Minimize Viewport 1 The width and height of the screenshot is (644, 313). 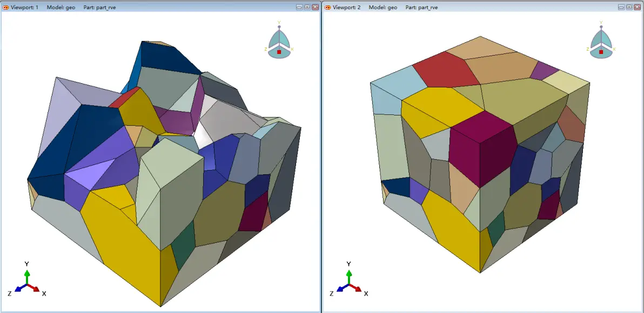(299, 8)
